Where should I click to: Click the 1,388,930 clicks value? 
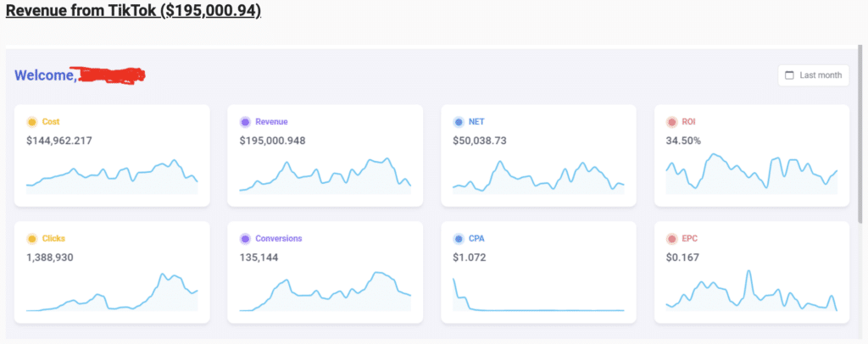pyautogui.click(x=50, y=258)
